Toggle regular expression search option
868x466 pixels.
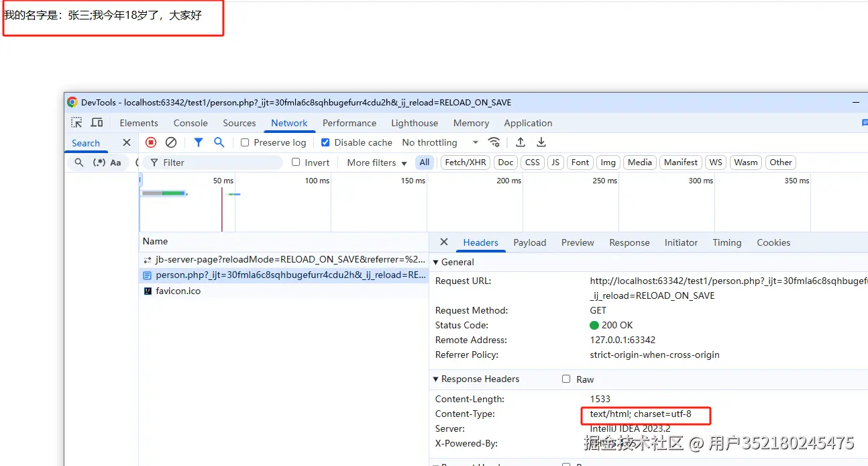click(99, 162)
